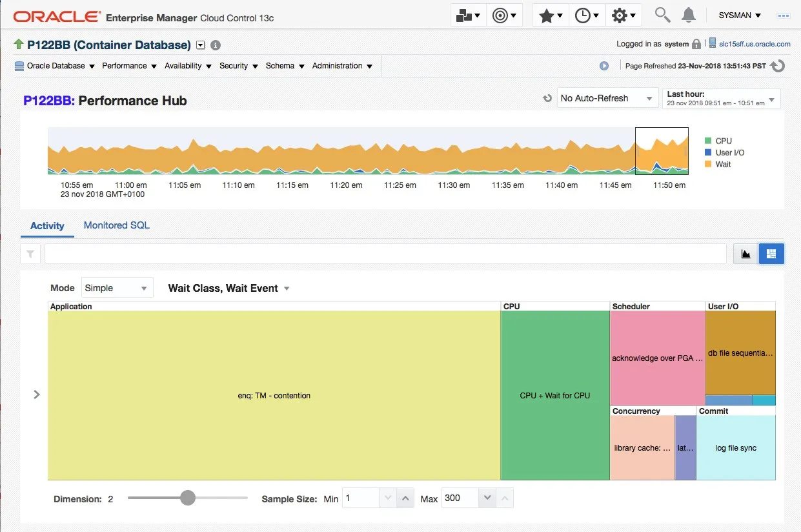Image resolution: width=801 pixels, height=532 pixels.
Task: Open the Administration menu
Action: [x=342, y=66]
